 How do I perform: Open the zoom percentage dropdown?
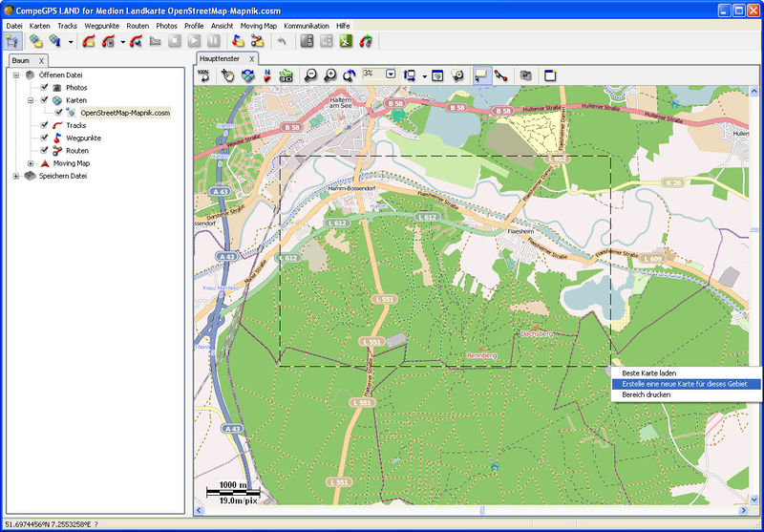[x=391, y=74]
